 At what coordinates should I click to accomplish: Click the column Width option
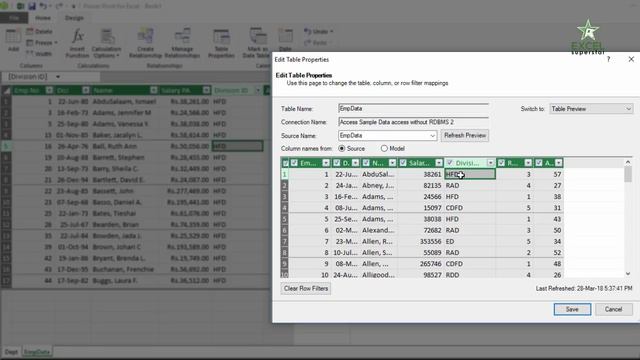(x=39, y=53)
